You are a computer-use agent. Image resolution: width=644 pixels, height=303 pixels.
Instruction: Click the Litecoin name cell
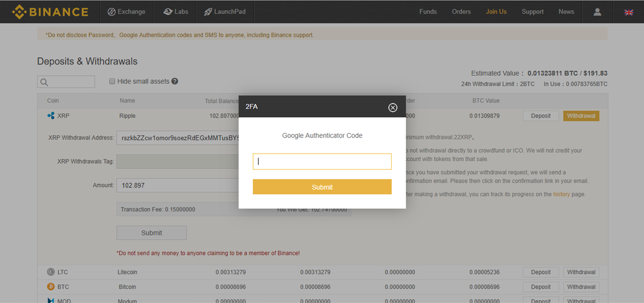pyautogui.click(x=127, y=272)
